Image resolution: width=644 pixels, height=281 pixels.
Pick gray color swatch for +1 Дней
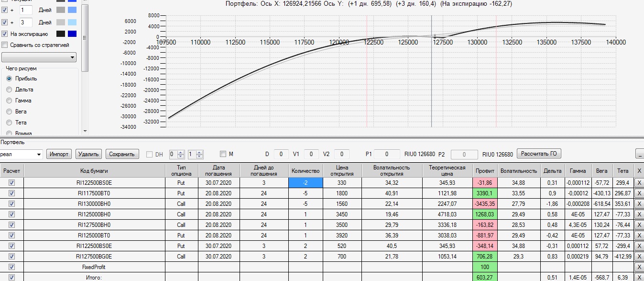pyautogui.click(x=60, y=10)
